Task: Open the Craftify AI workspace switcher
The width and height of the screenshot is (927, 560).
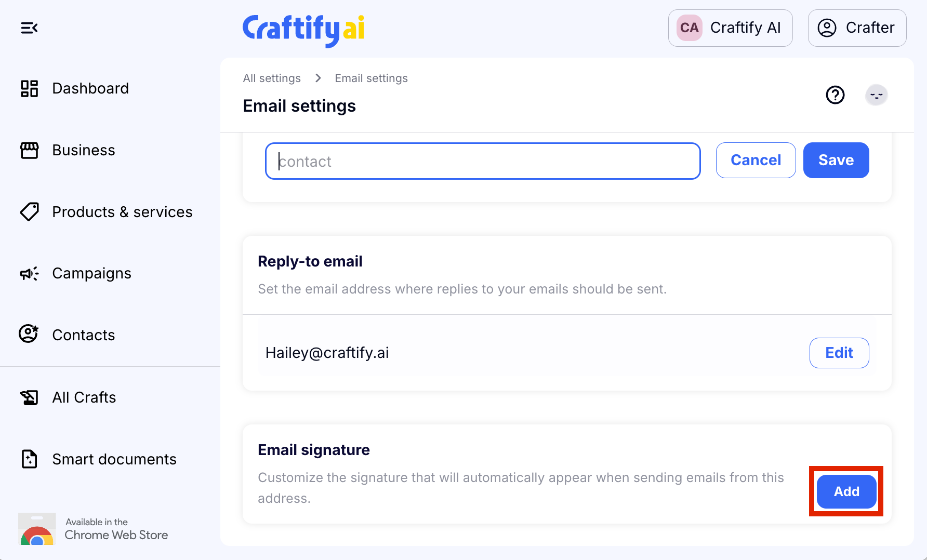Action: tap(730, 28)
